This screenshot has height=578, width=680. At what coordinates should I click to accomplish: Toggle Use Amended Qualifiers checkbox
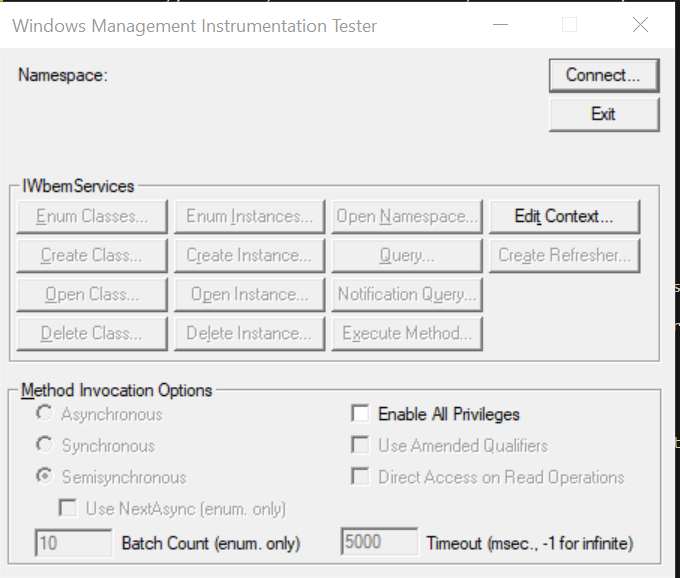pos(360,446)
